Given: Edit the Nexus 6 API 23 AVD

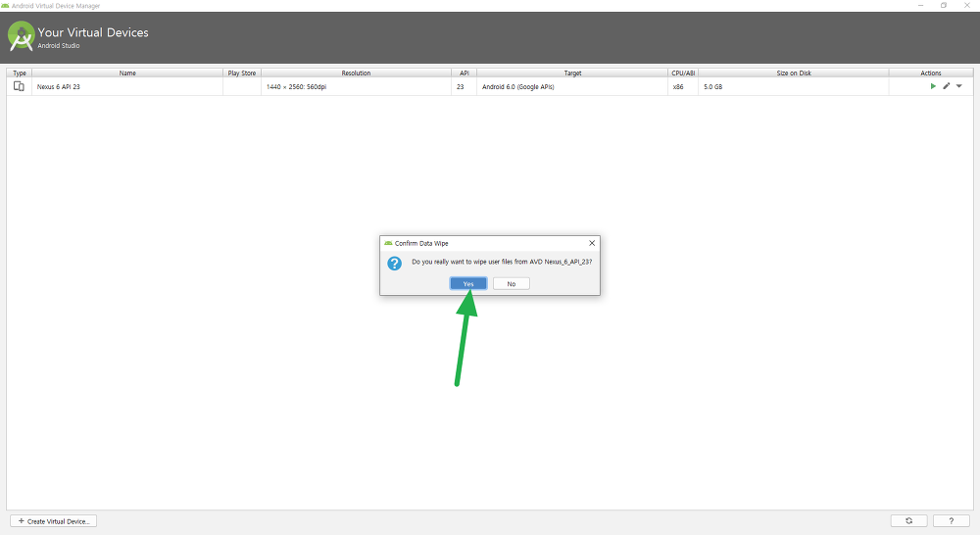Looking at the screenshot, I should [x=947, y=86].
